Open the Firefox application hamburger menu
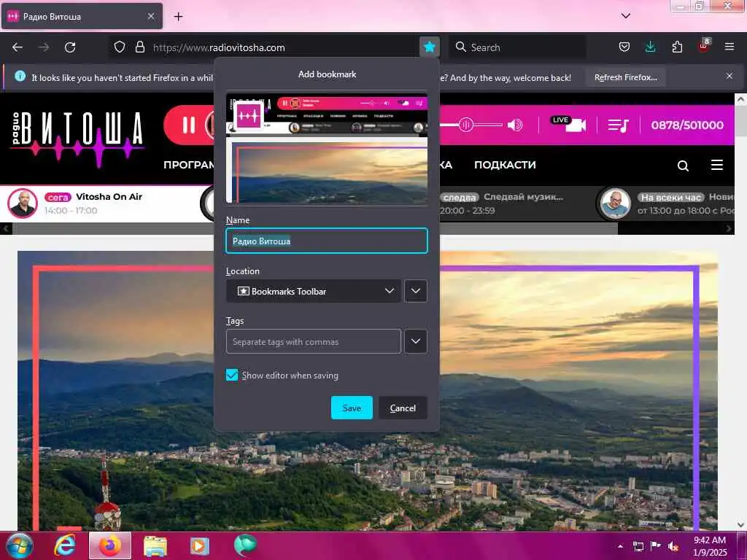The image size is (747, 560). click(729, 47)
